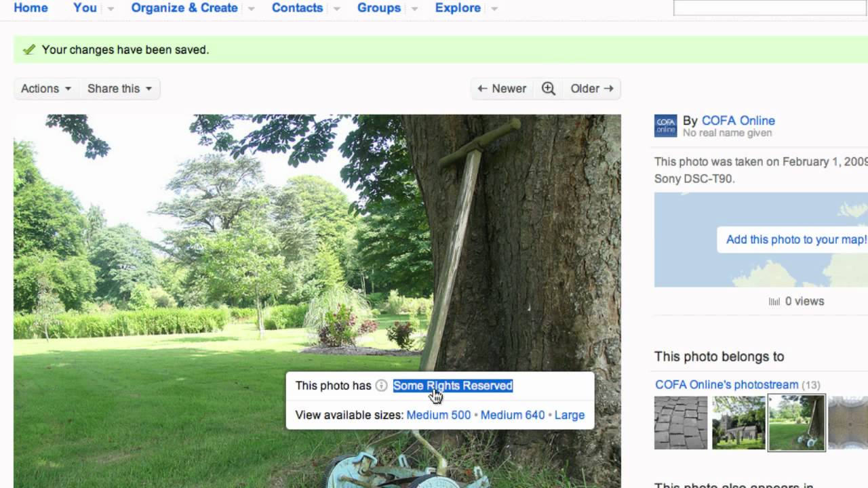Expand the arrow next to Organize & Create
Viewport: 868px width, 488px height.
[x=251, y=9]
